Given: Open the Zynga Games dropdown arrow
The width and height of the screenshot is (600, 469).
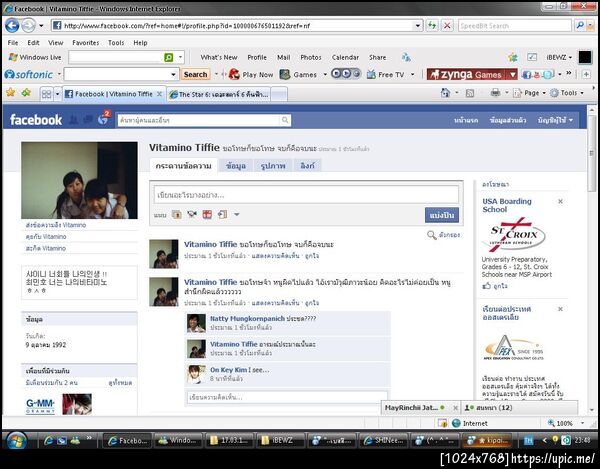Looking at the screenshot, I should pos(512,74).
